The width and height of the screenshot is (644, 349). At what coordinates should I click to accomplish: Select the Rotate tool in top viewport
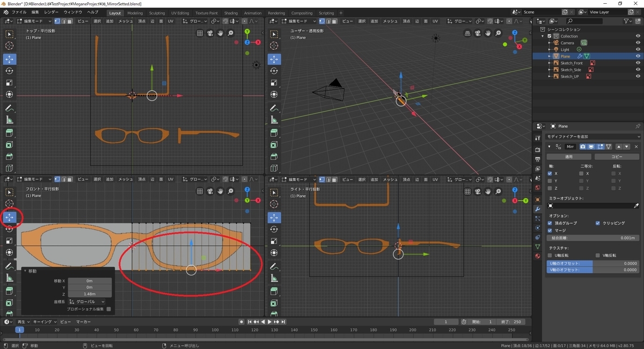point(10,71)
